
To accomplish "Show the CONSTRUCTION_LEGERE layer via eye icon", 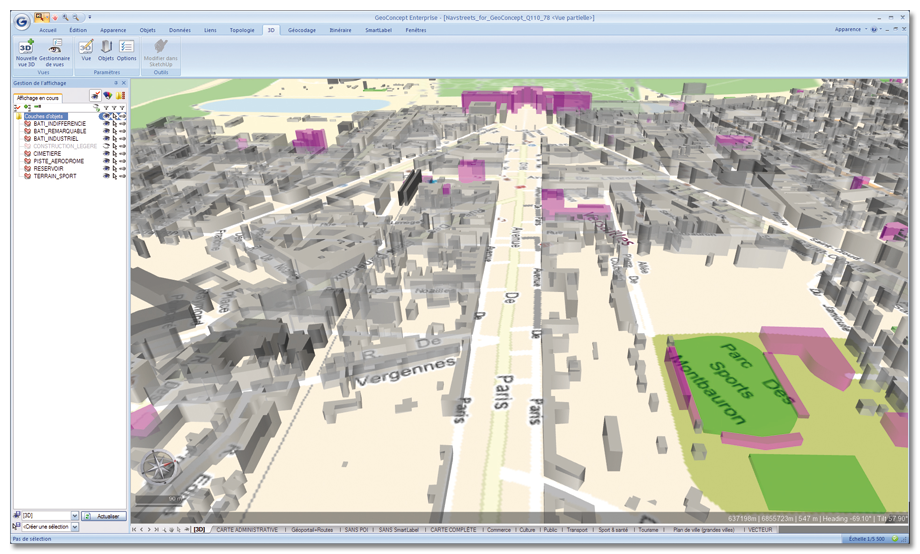I will coord(106,146).
